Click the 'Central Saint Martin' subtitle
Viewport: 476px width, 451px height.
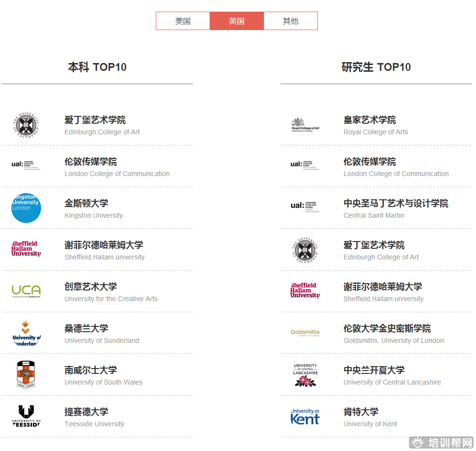[x=374, y=215]
